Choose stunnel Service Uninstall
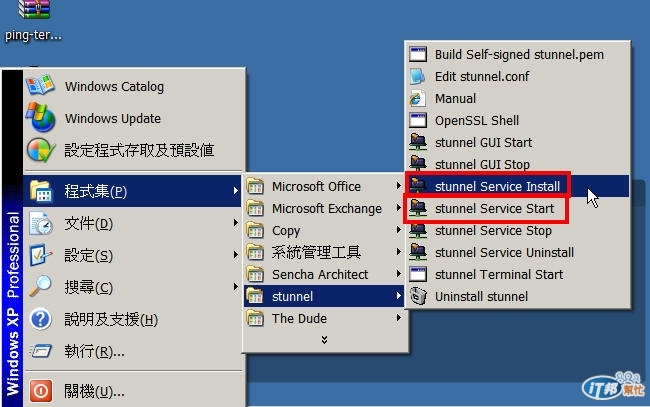650x407 pixels. click(x=517, y=252)
